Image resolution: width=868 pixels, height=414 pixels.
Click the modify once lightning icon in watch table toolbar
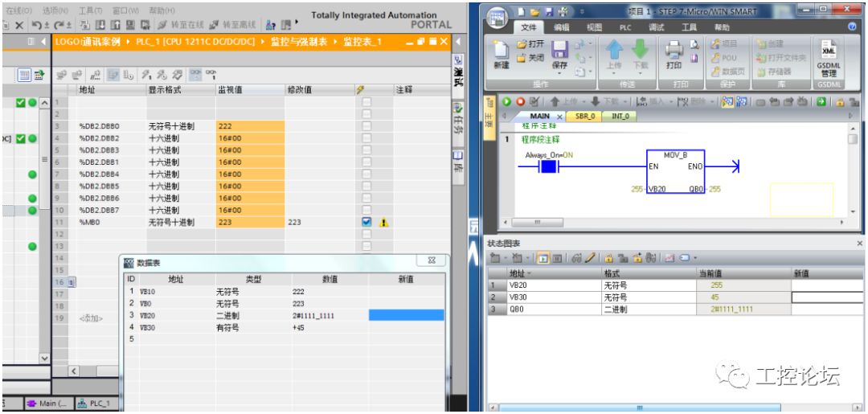coord(147,75)
